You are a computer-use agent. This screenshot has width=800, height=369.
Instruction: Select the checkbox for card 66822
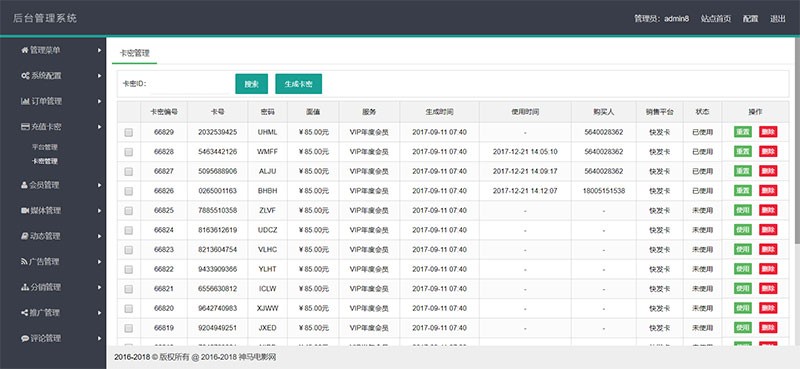click(129, 269)
